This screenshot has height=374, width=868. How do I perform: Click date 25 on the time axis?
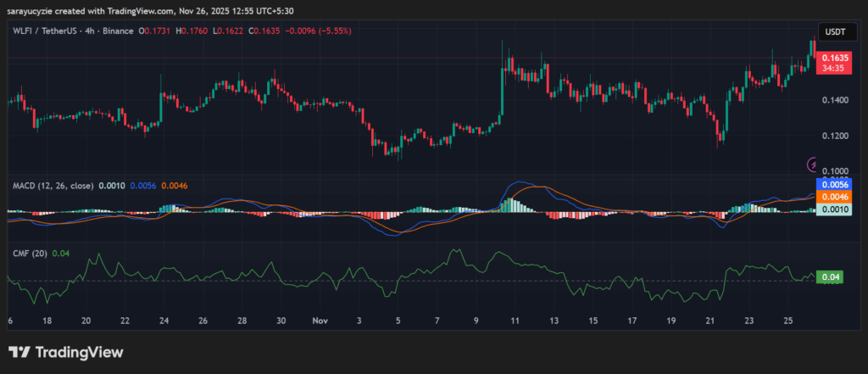click(787, 322)
